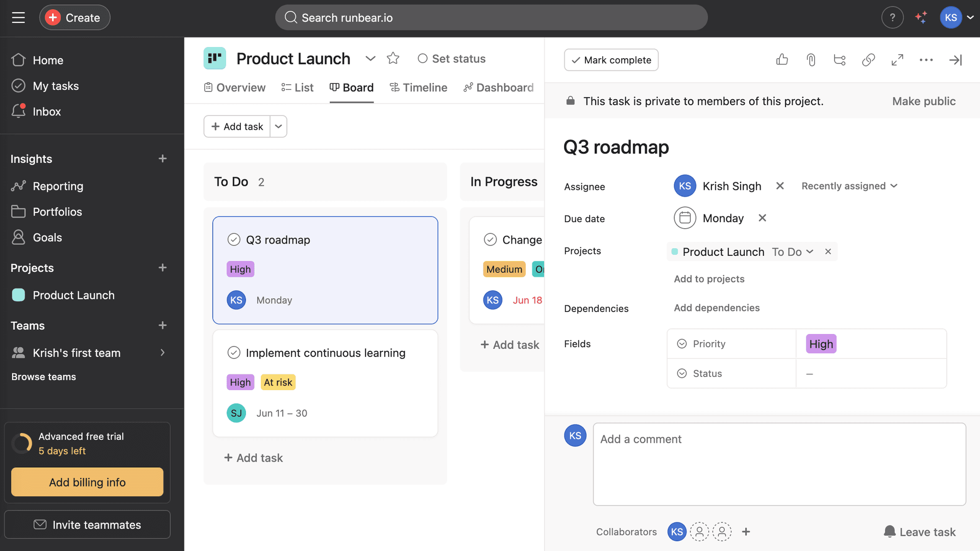Open the three-dot more actions menu
The height and width of the screenshot is (551, 980).
click(x=926, y=60)
